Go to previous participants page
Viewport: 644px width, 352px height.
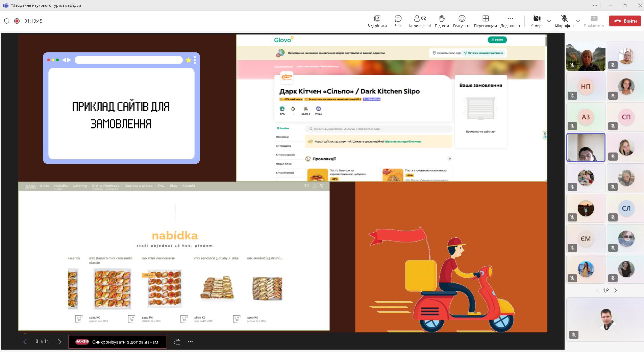597,290
